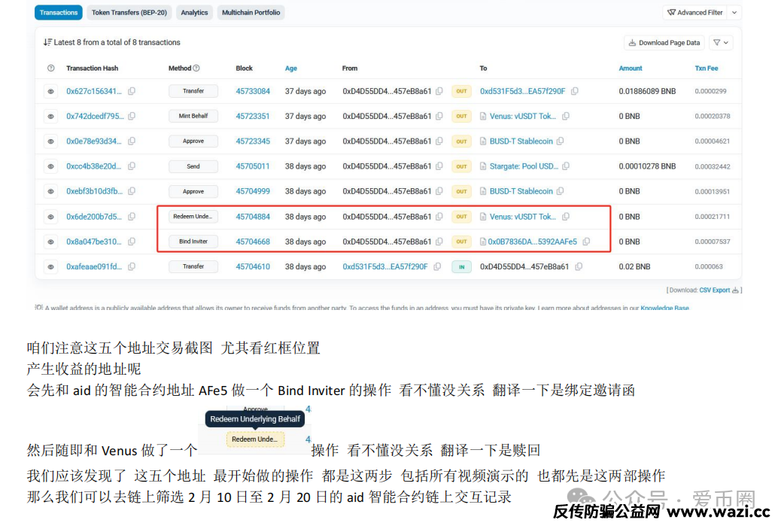Copy hash 0x627c156341 with copy icon

(132, 91)
